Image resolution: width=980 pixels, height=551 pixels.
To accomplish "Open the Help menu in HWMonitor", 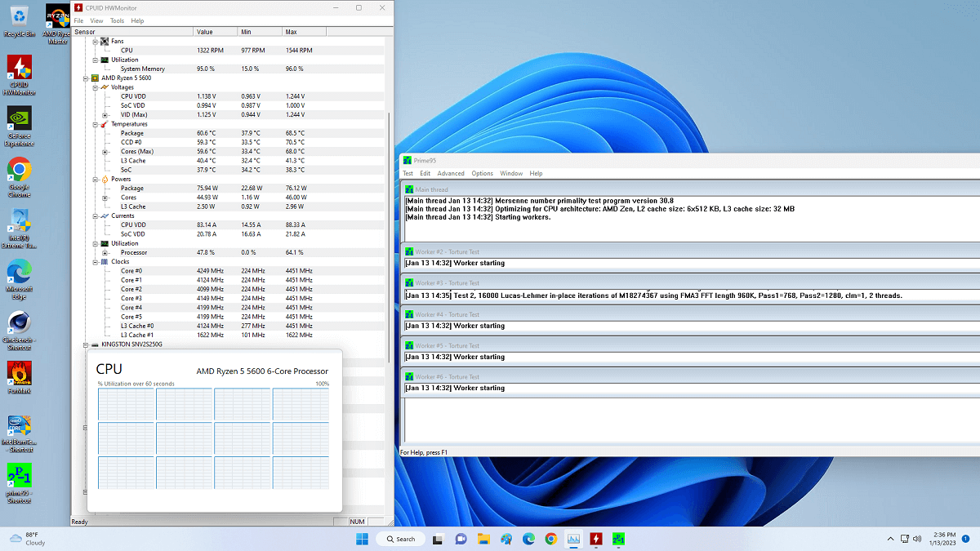I will 137,20.
